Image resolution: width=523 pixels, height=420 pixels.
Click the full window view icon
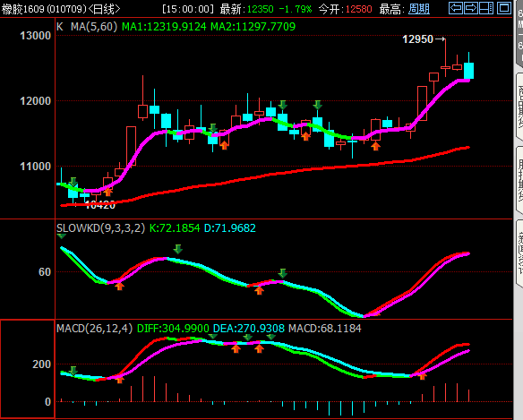click(503, 8)
